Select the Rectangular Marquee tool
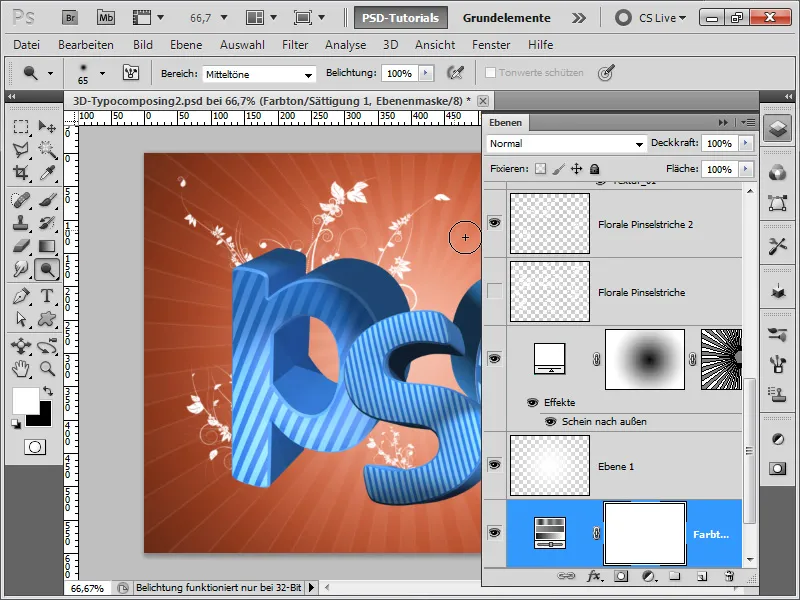 pyautogui.click(x=21, y=127)
